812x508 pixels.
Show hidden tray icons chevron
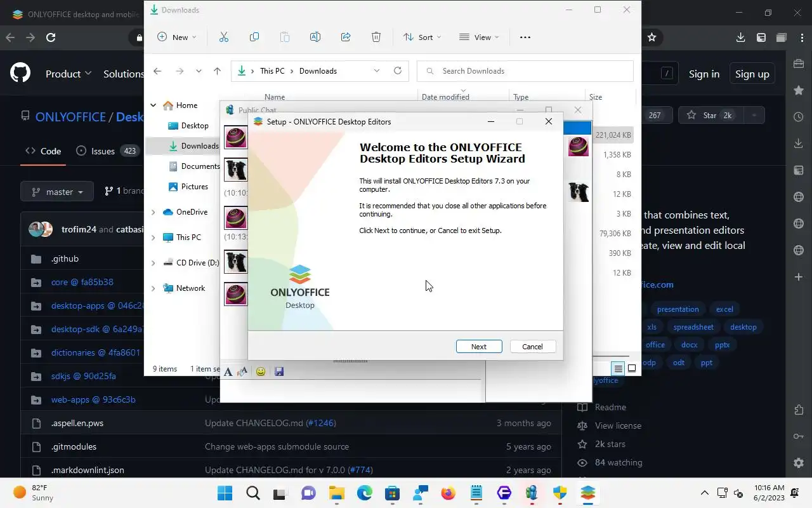coord(704,493)
